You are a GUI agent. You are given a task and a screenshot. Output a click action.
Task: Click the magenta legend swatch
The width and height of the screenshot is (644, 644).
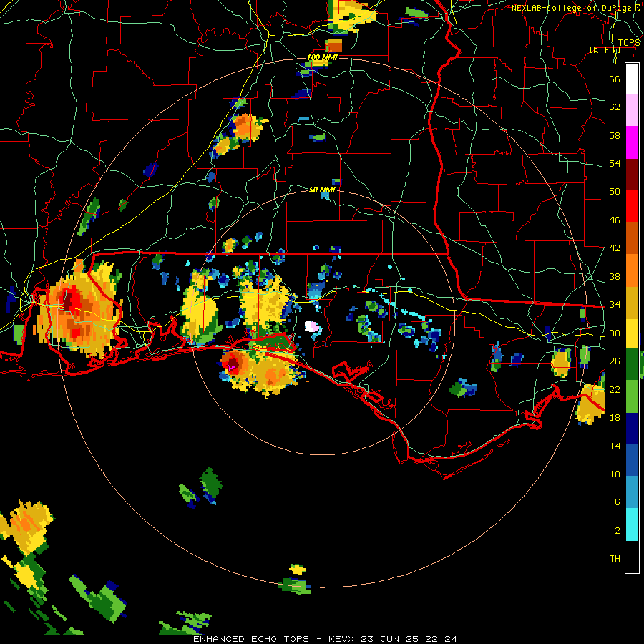point(632,142)
